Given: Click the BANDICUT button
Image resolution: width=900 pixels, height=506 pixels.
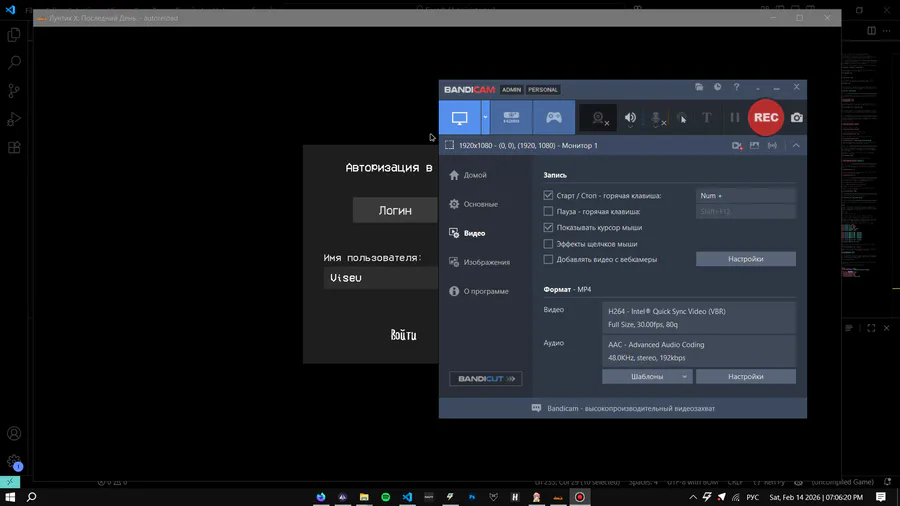Looking at the screenshot, I should pos(486,379).
